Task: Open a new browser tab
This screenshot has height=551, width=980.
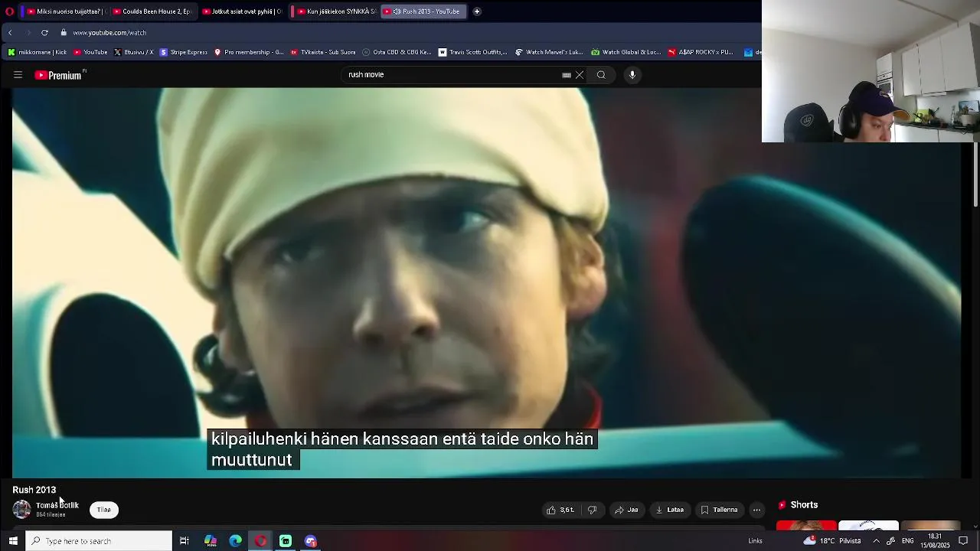Action: pyautogui.click(x=476, y=11)
